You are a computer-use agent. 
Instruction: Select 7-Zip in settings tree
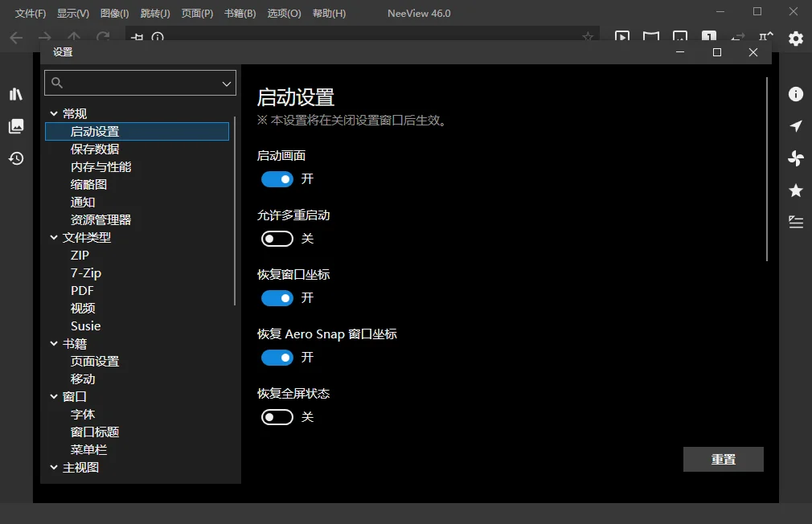click(x=86, y=273)
